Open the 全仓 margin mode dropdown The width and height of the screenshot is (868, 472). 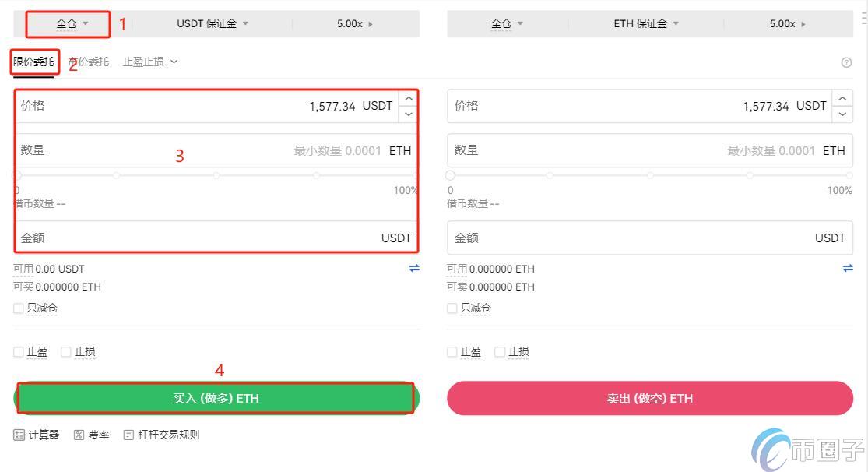[x=66, y=23]
